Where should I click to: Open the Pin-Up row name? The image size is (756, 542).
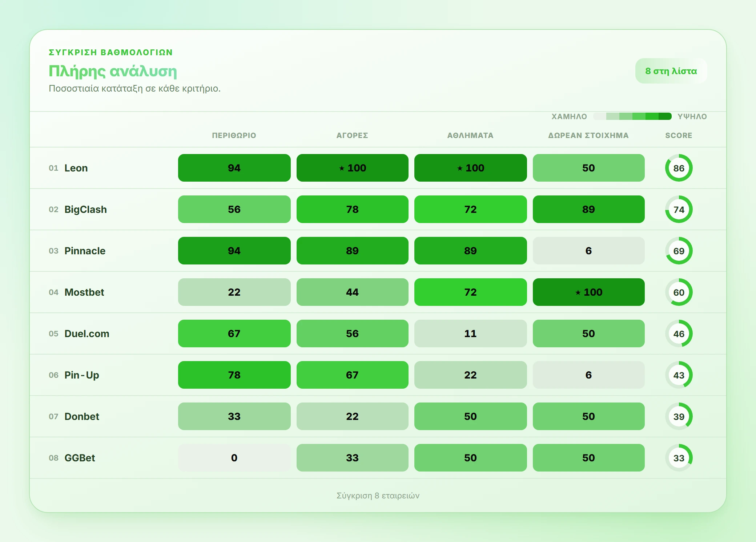(82, 375)
